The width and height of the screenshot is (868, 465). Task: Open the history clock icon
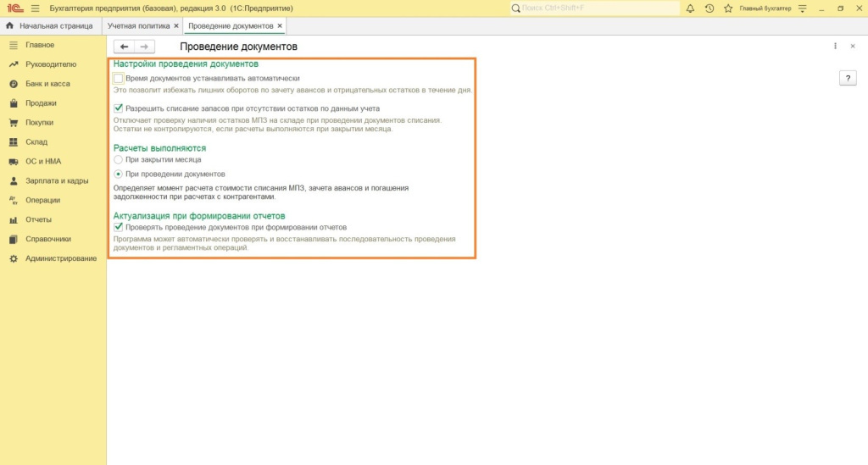(x=709, y=8)
